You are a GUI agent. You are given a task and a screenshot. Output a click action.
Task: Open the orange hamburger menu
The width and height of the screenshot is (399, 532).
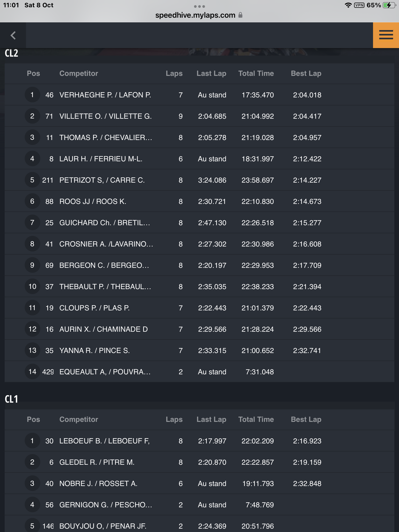(386, 35)
